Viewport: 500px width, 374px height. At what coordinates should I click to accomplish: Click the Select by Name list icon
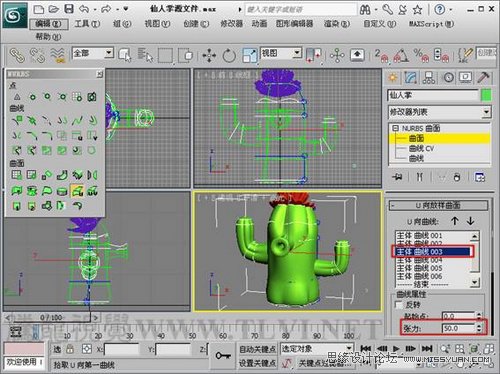coord(145,55)
